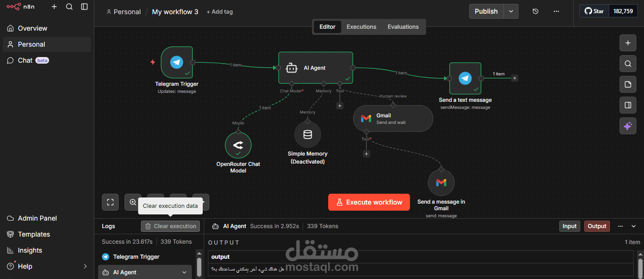Open log panel three-dot menu

click(x=620, y=226)
